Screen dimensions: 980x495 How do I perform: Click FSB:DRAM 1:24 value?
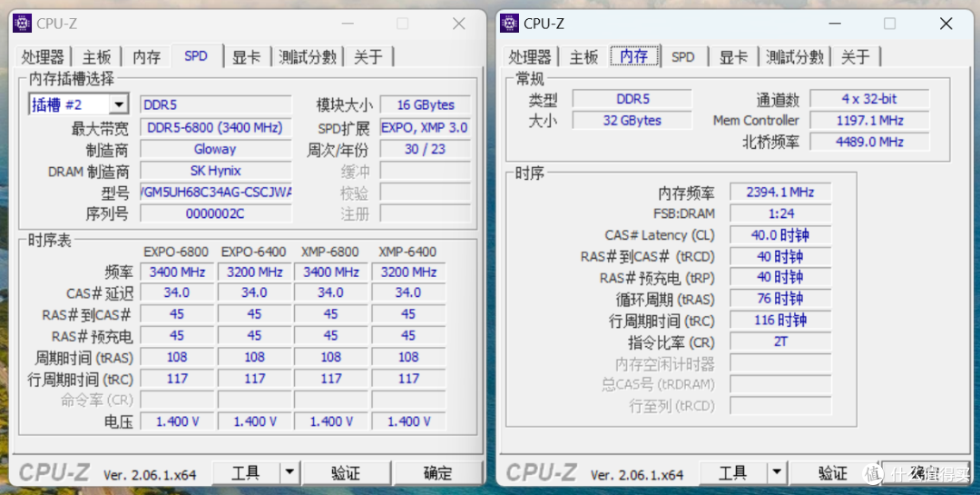pos(780,213)
